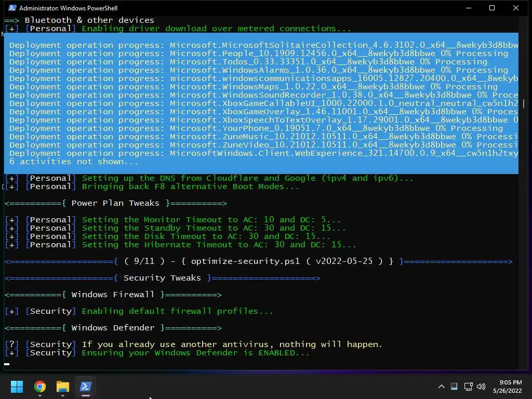Click the 'Setting the Disk Timeout' line
The width and height of the screenshot is (532, 399).
pos(168,236)
